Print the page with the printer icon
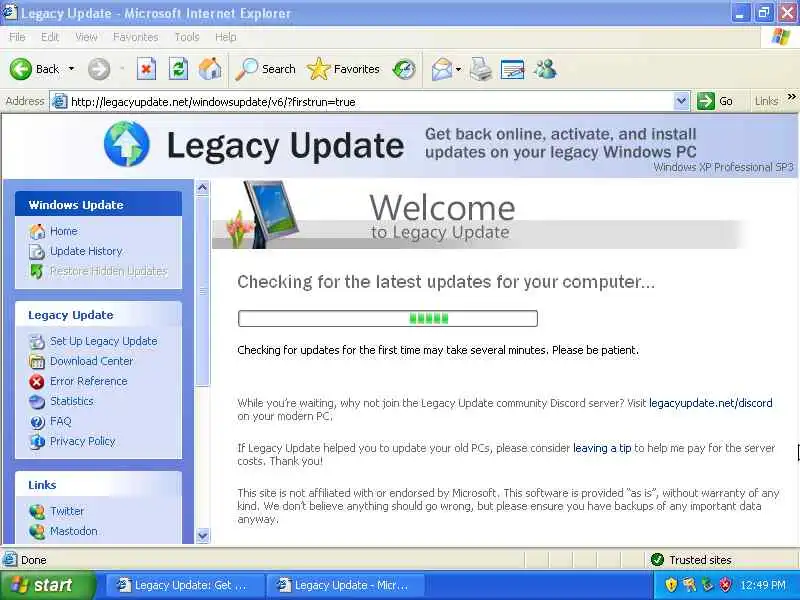800x600 pixels. pos(481,69)
